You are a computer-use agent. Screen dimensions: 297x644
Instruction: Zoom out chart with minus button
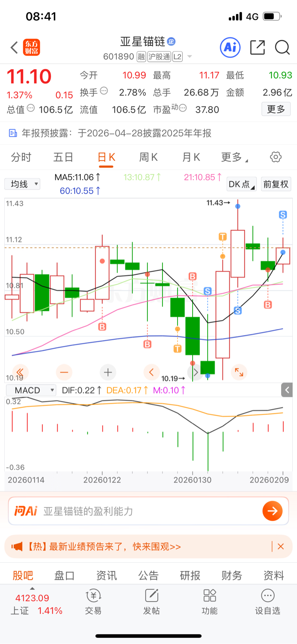tap(64, 372)
